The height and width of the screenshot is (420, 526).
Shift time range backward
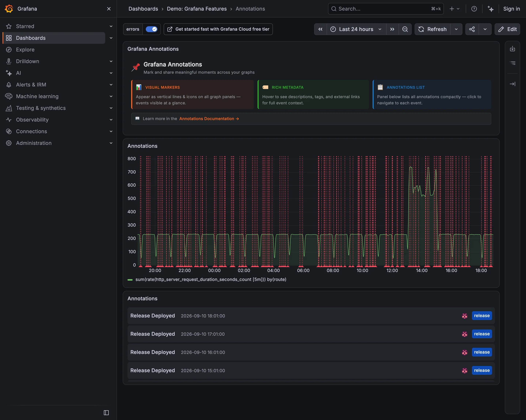[x=320, y=29]
